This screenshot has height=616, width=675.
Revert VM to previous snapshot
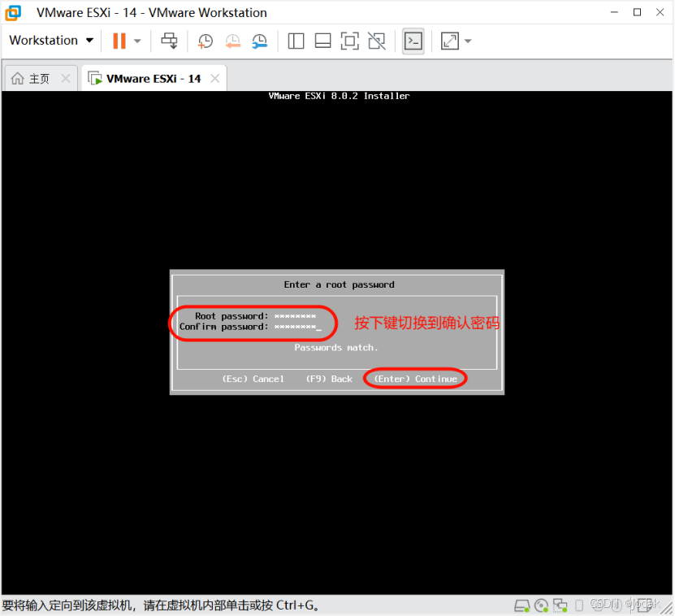pyautogui.click(x=233, y=41)
